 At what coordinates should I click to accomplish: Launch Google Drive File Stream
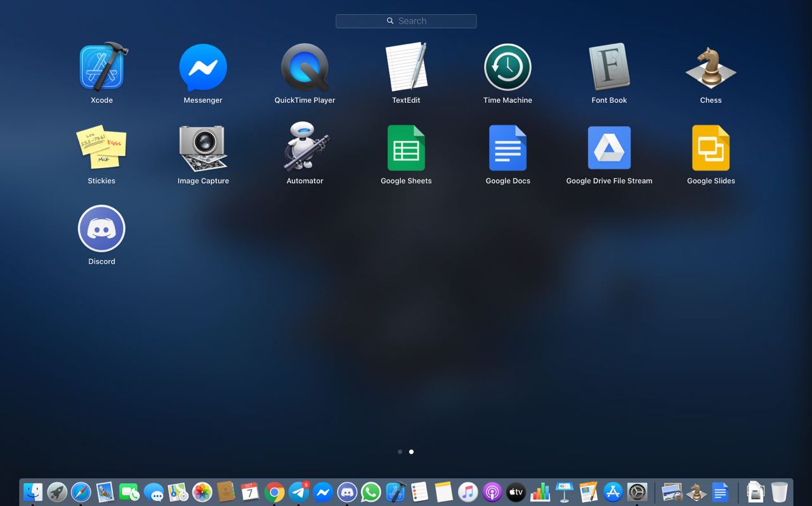point(609,148)
